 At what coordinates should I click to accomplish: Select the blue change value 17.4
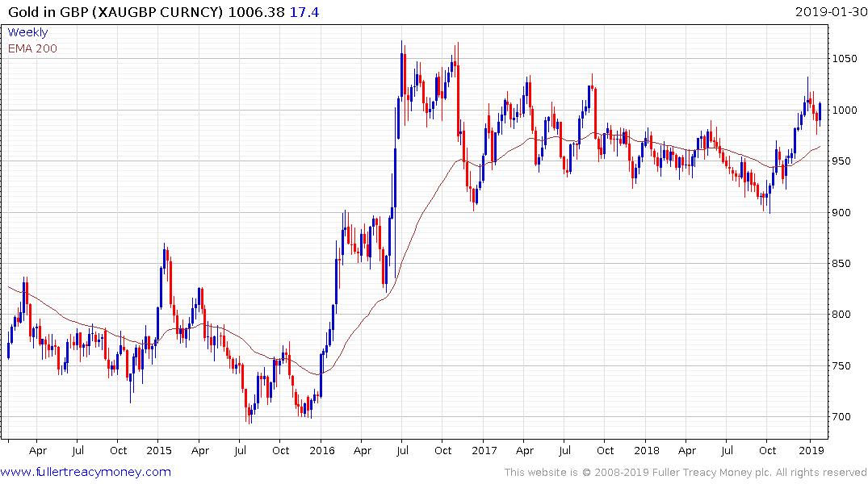pyautogui.click(x=304, y=12)
